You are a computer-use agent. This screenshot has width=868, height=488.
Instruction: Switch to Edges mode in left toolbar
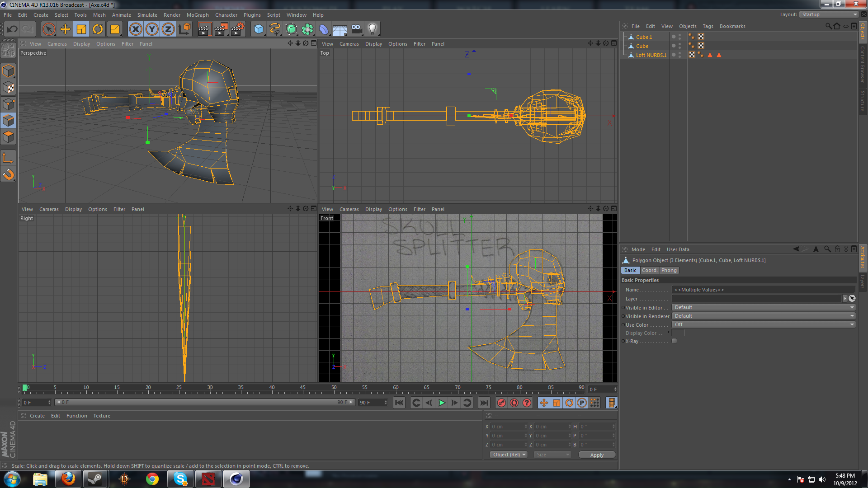(8, 121)
